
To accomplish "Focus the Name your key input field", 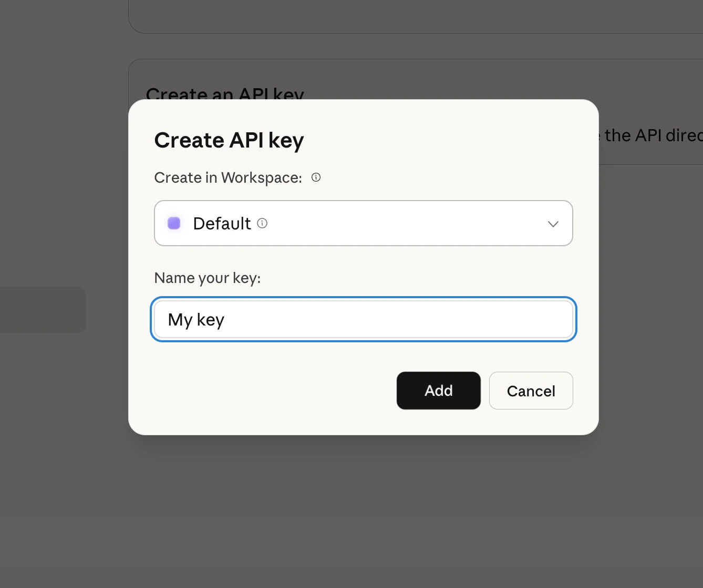I will (364, 319).
